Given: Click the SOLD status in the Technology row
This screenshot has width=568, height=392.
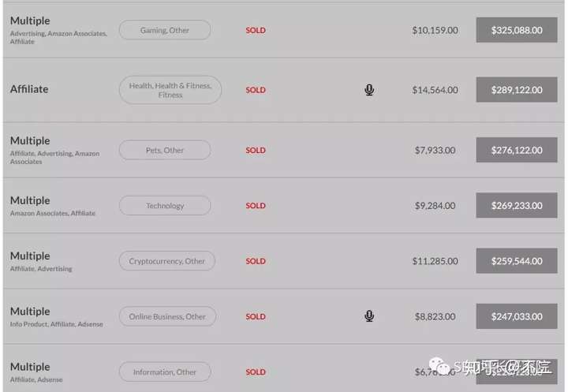Looking at the screenshot, I should pos(256,206).
